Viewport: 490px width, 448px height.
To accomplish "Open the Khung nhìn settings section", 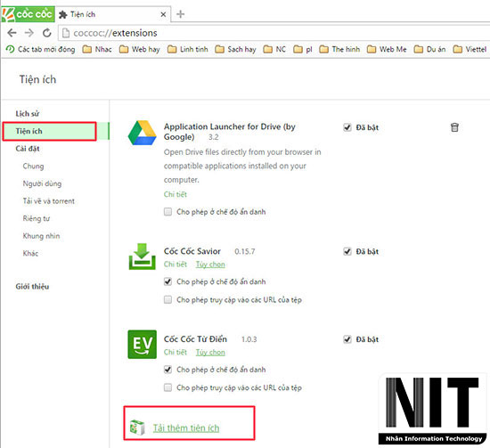I will 41,236.
